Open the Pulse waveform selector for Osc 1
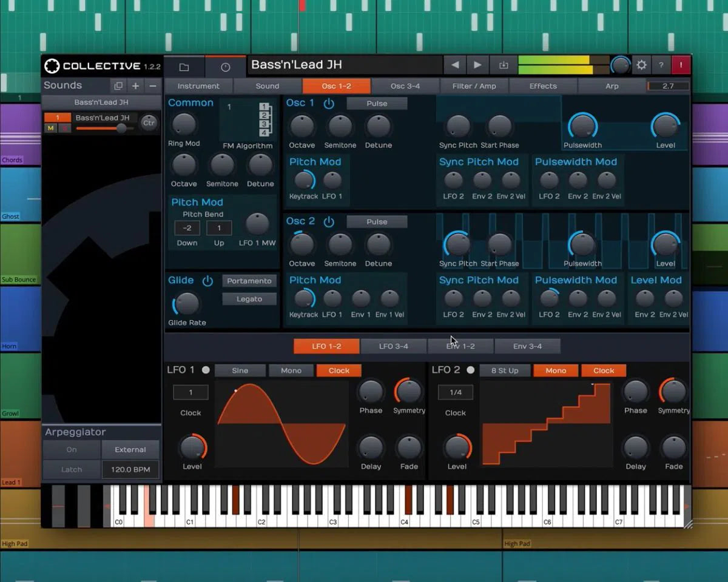 click(377, 103)
